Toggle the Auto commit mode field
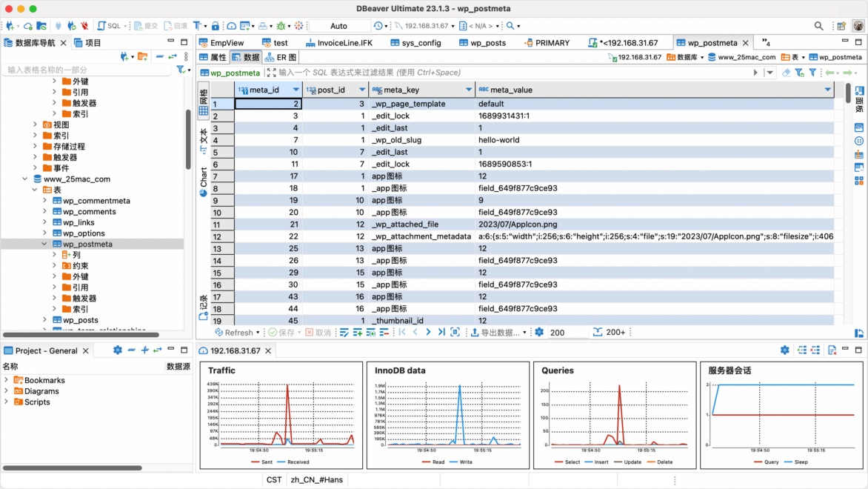The image size is (868, 489). click(x=338, y=26)
